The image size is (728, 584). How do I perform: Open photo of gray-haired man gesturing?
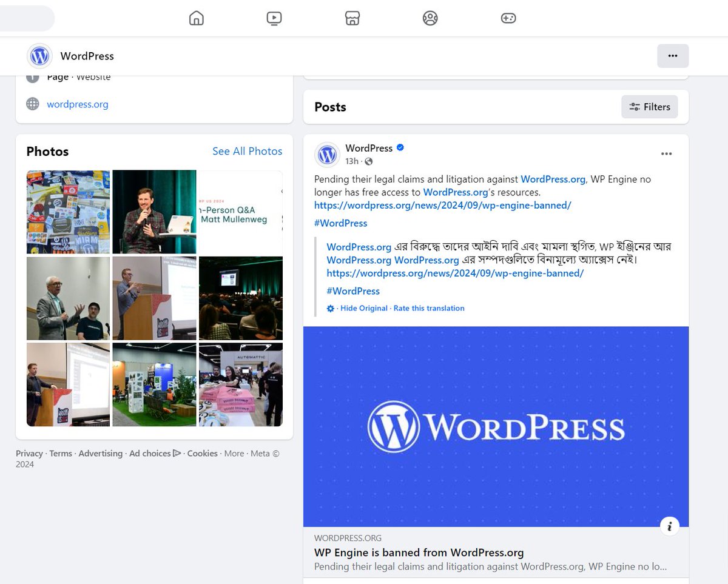click(68, 298)
